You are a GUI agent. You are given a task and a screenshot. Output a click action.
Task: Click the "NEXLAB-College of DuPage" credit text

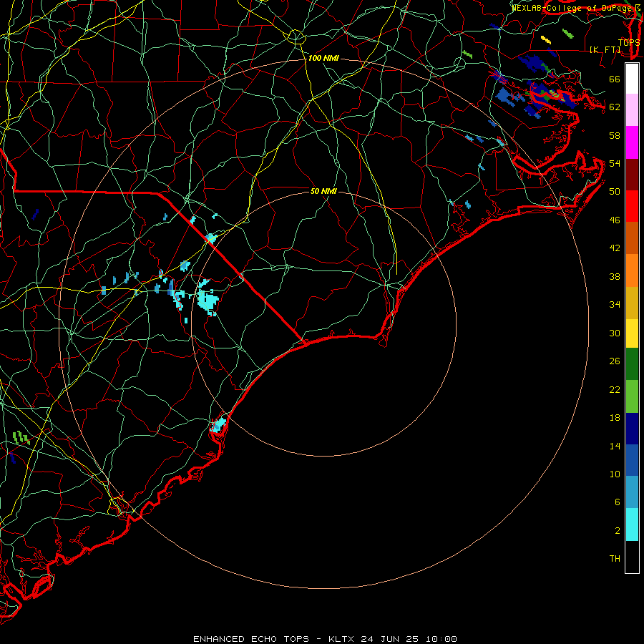click(572, 8)
